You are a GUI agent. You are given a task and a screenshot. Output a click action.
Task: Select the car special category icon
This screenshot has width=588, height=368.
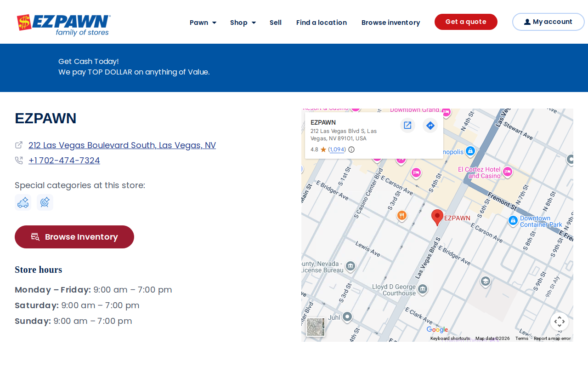(x=23, y=202)
